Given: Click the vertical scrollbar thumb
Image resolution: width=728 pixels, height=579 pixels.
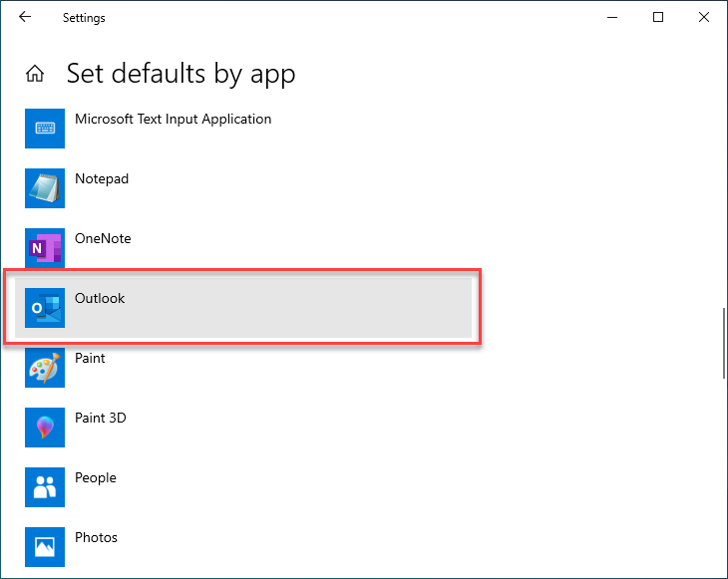Looking at the screenshot, I should (x=723, y=344).
